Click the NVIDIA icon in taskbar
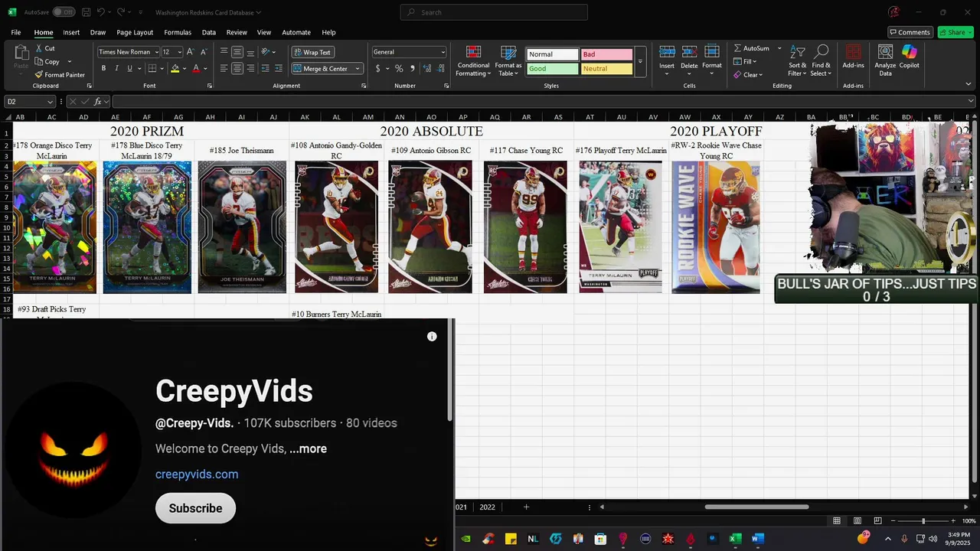980x551 pixels. 465,539
